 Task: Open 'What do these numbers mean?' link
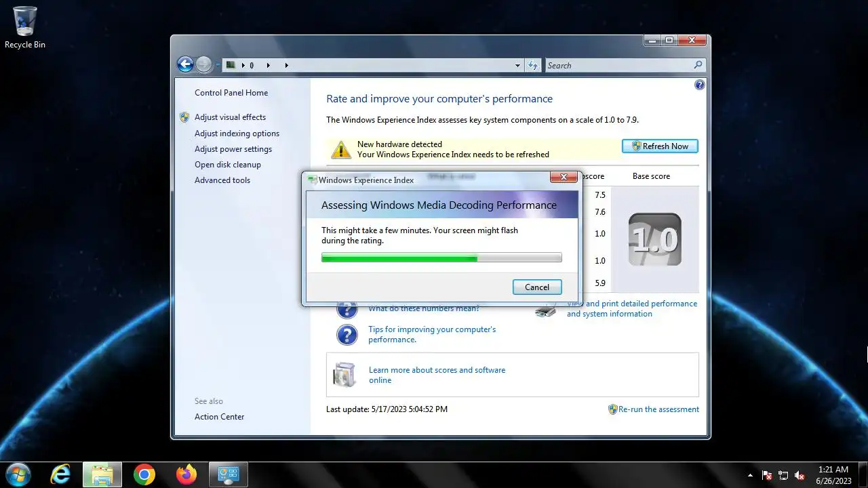(x=424, y=309)
